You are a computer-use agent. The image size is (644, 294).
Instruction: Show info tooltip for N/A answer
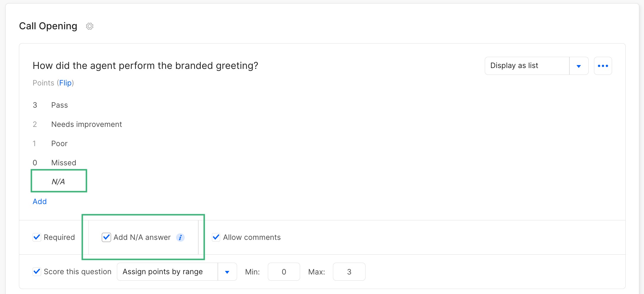tap(180, 238)
